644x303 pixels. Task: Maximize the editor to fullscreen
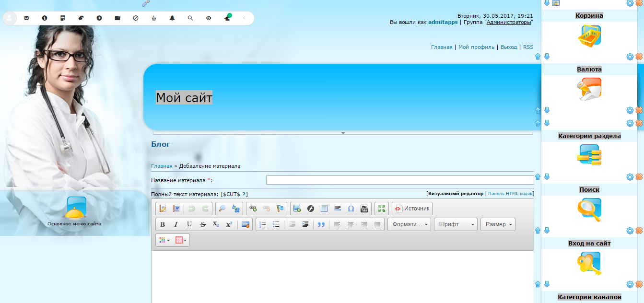(x=381, y=208)
